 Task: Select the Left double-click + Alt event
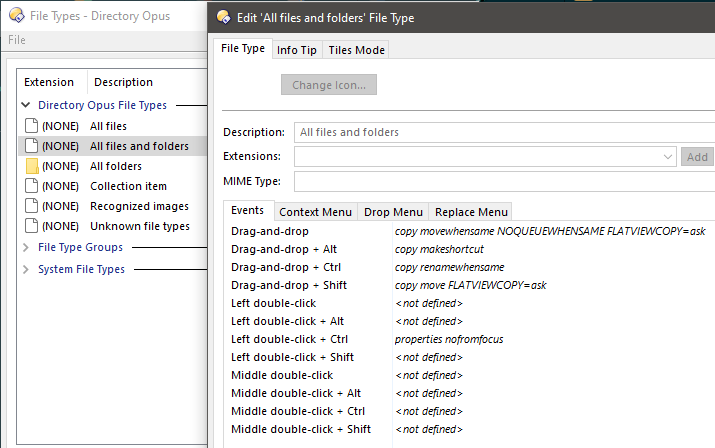470,322
